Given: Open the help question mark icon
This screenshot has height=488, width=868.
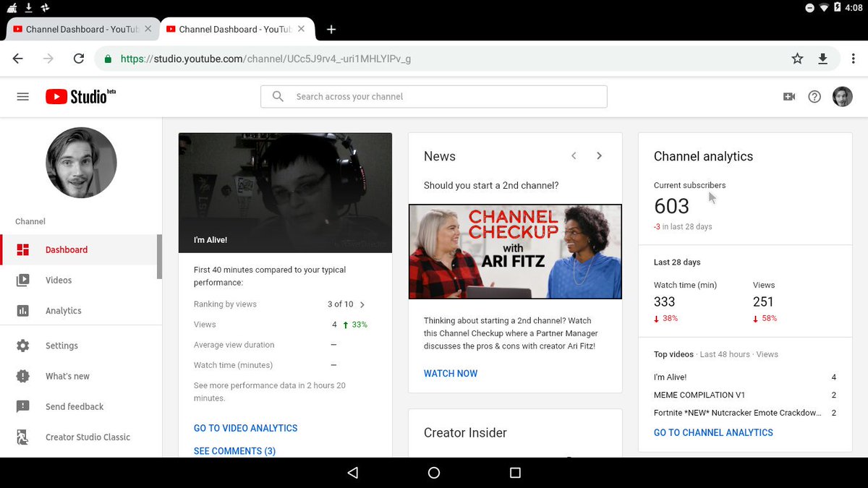Looking at the screenshot, I should click(x=814, y=97).
